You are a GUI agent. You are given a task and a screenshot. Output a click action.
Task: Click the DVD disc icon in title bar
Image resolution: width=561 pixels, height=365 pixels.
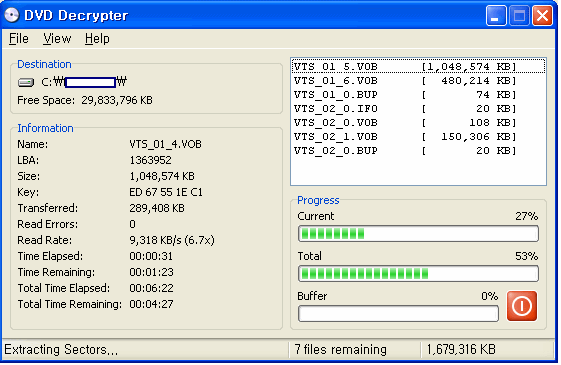click(12, 15)
